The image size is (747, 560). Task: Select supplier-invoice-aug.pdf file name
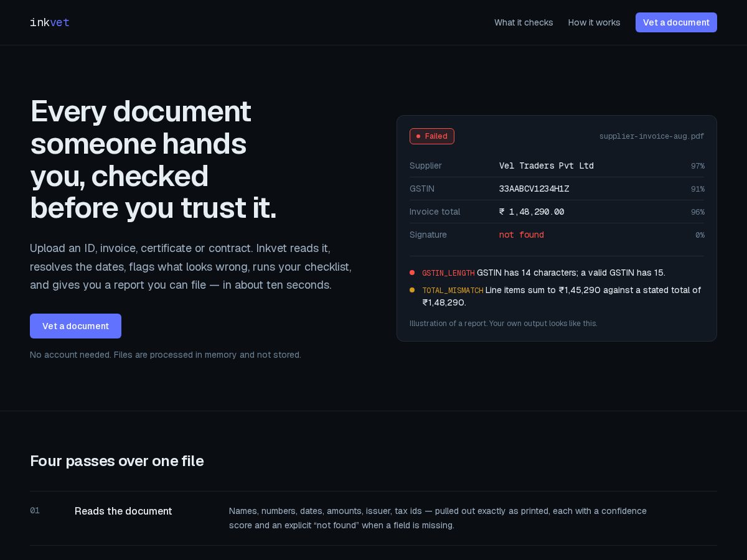tap(652, 136)
